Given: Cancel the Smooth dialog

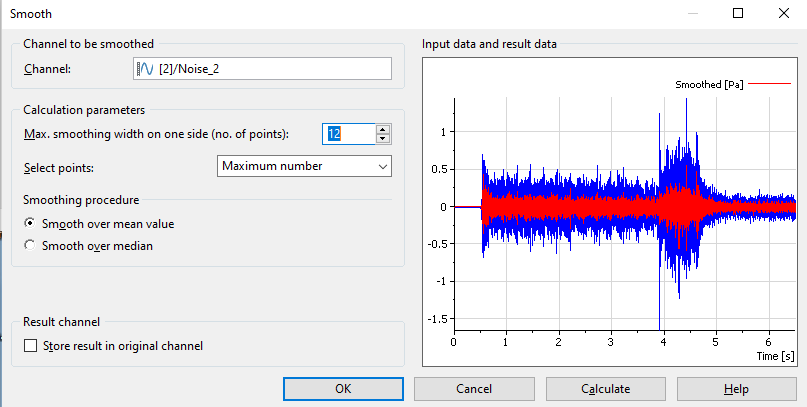Looking at the screenshot, I should tap(476, 389).
